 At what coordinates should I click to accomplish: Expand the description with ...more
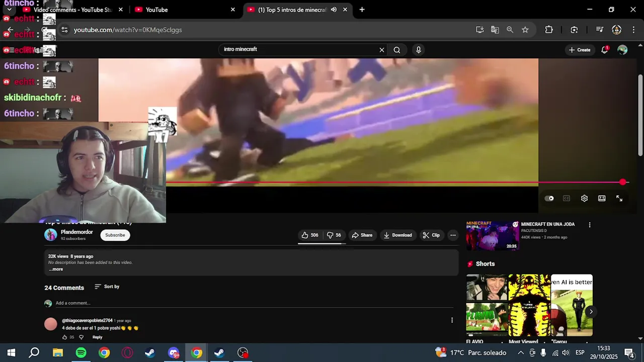(56, 269)
